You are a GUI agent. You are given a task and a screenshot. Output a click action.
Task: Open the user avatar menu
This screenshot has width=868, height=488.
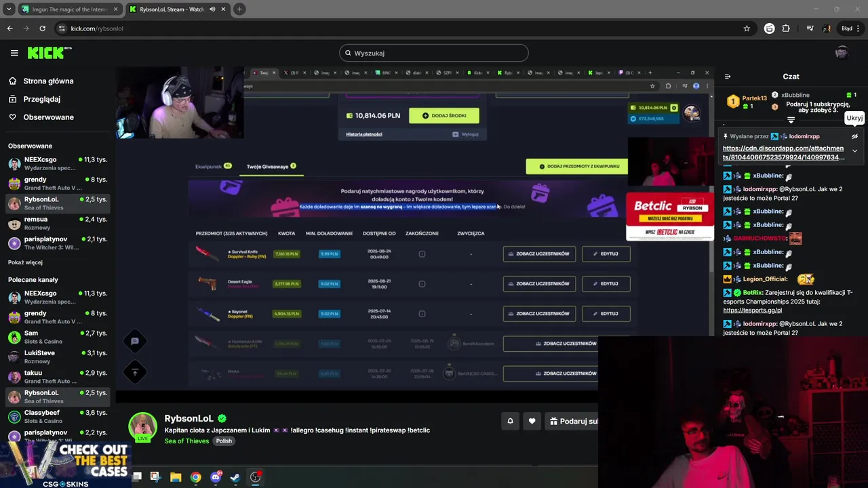click(842, 53)
